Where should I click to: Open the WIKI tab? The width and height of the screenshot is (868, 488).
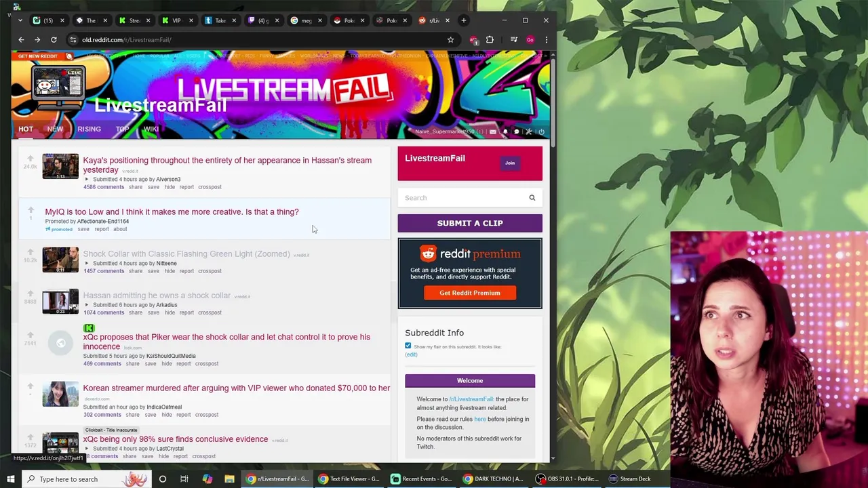coord(151,129)
